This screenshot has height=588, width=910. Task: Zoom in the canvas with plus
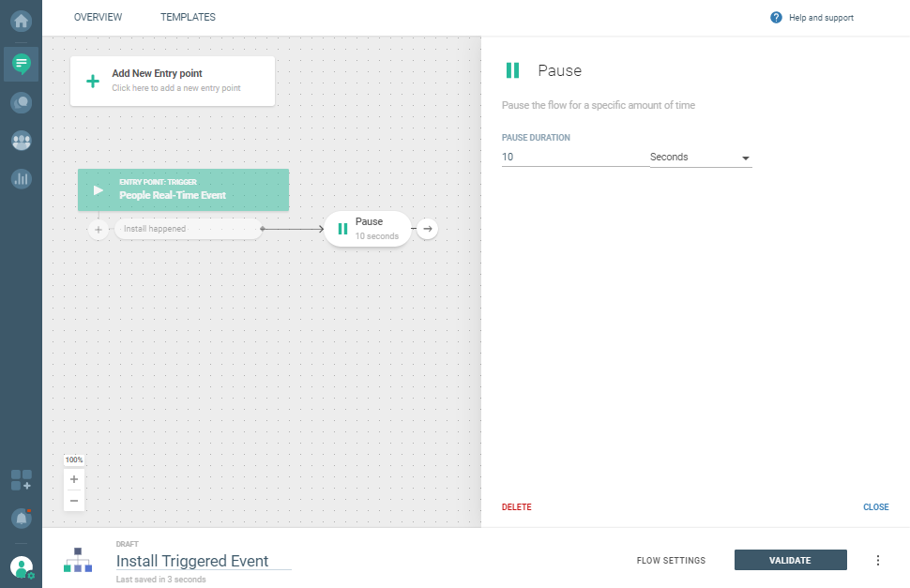(x=74, y=479)
